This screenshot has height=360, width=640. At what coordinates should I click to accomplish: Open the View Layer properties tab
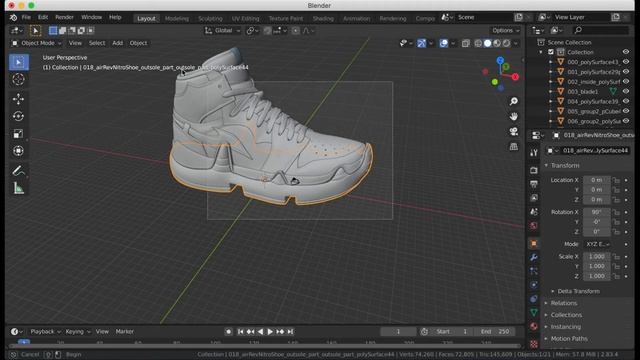tap(534, 198)
